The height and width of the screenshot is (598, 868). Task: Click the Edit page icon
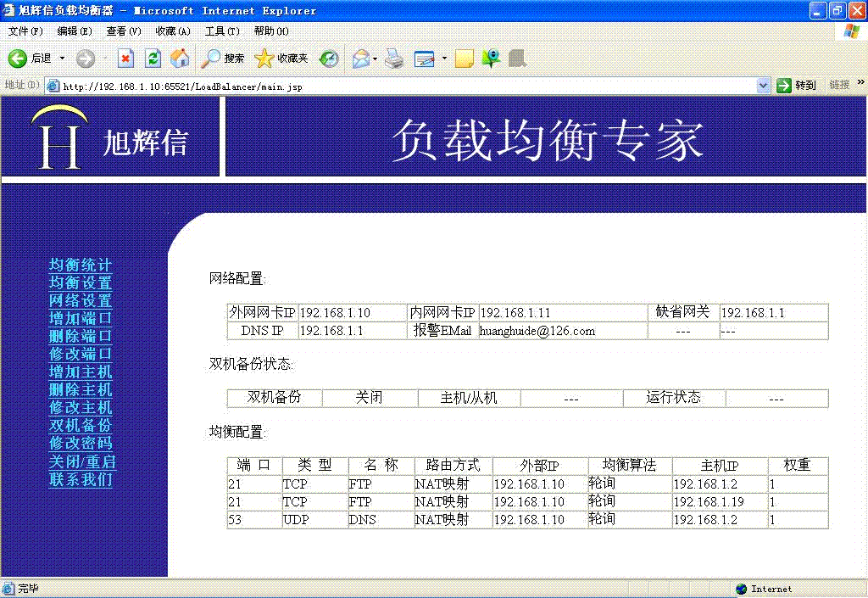[425, 59]
